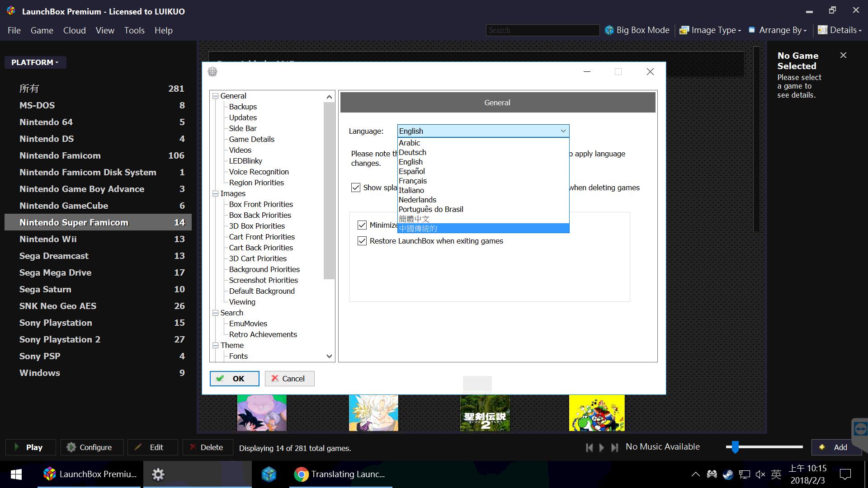Click the Super Mario World Yoshi thumbnail
The width and height of the screenshot is (868, 488).
pos(597,413)
